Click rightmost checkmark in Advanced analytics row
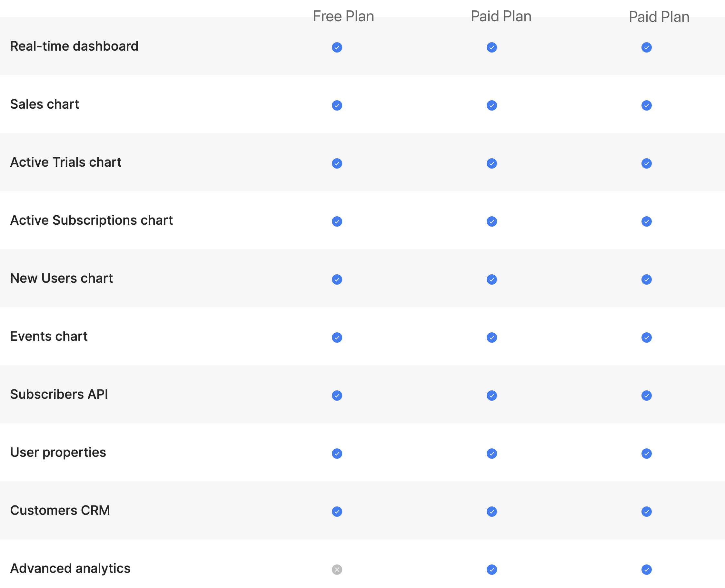Image resolution: width=725 pixels, height=588 pixels. coord(646,569)
